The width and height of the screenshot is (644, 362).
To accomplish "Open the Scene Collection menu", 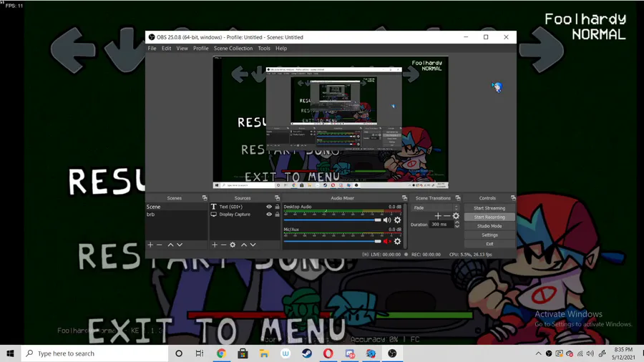I will [x=233, y=49].
